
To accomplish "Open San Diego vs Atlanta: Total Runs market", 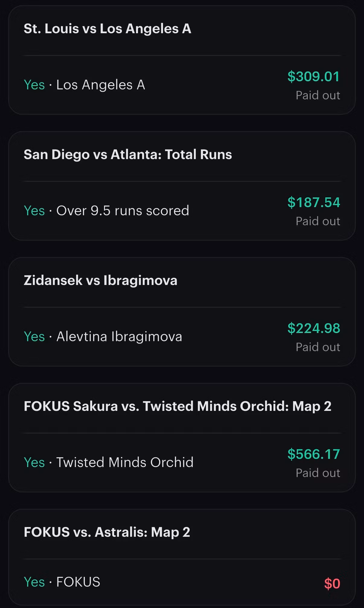I will (x=128, y=155).
